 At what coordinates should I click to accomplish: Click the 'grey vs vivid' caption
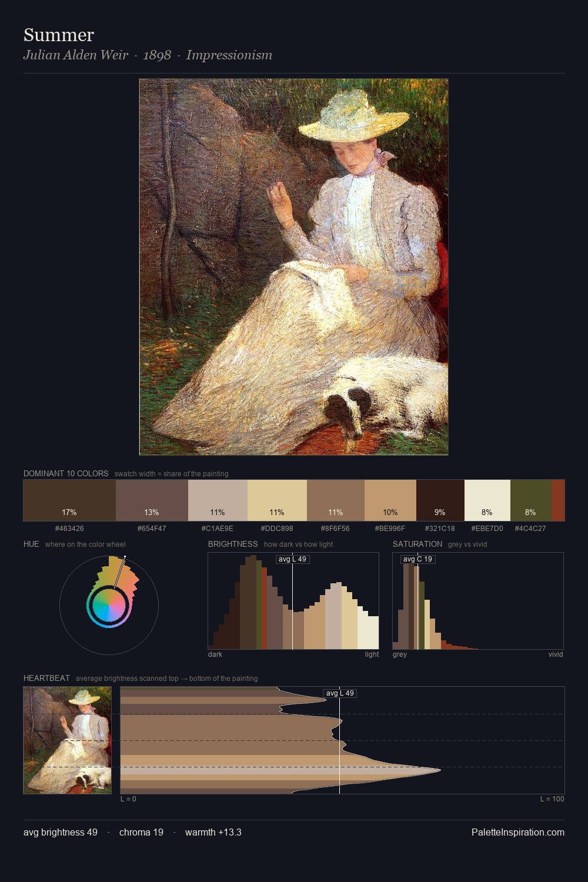[467, 544]
